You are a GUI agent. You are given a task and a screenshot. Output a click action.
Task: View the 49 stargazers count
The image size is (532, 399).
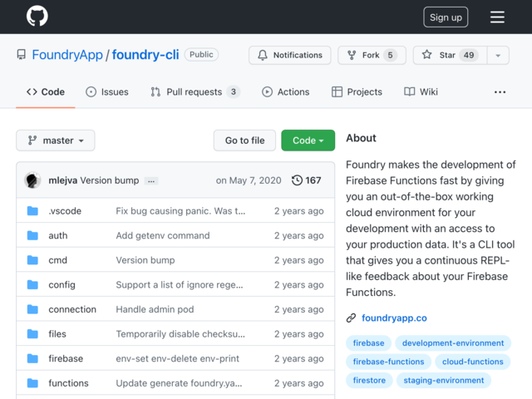469,55
